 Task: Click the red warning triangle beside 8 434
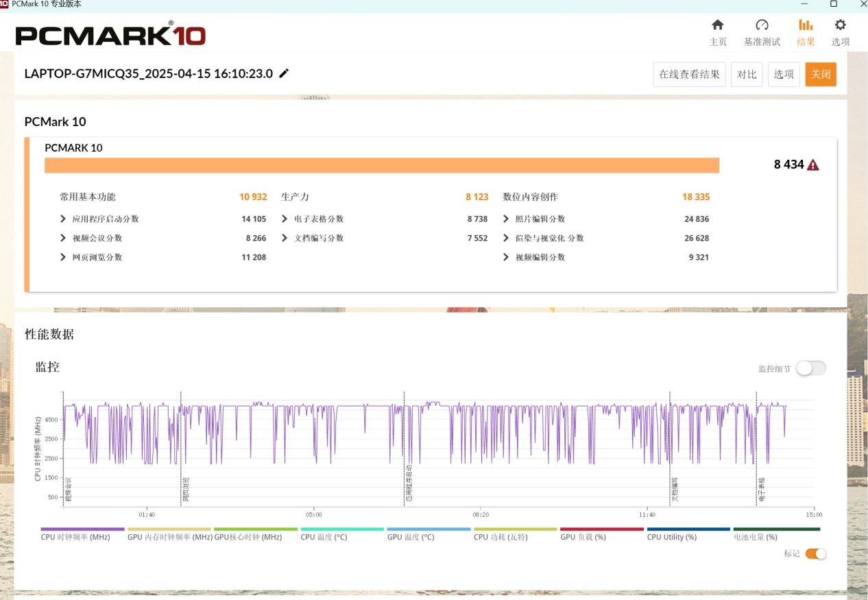(x=813, y=165)
